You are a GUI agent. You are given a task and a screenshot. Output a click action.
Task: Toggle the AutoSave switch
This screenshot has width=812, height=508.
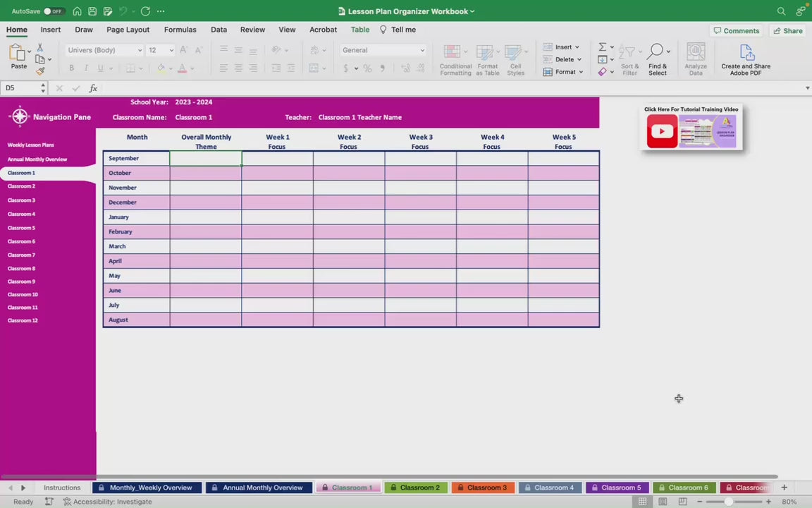(53, 11)
